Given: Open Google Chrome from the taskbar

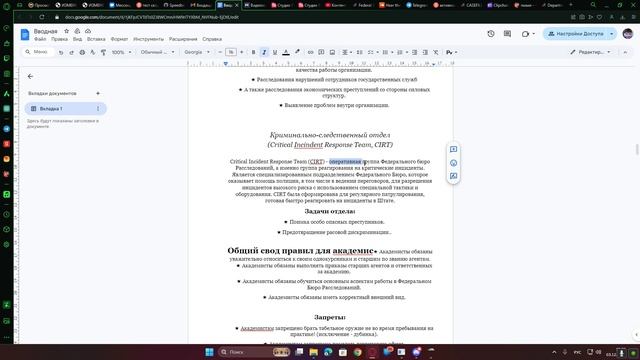Looking at the screenshot, I should pyautogui.click(x=358, y=352).
